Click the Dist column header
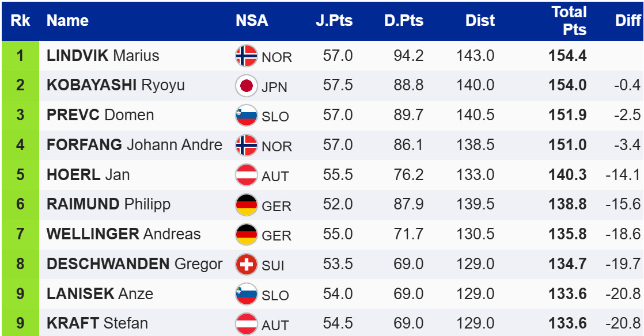Viewport: 644px width, 336px height. 480,21
